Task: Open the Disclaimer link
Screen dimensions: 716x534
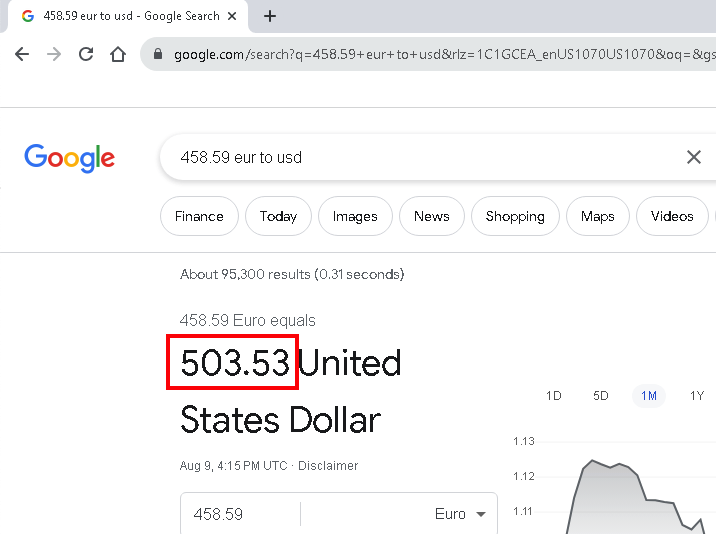Action: point(328,466)
